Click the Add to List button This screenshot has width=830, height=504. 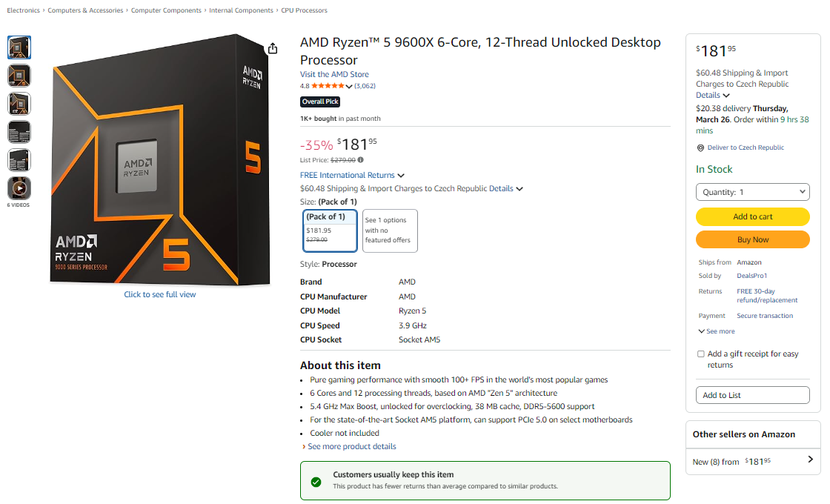coord(752,395)
